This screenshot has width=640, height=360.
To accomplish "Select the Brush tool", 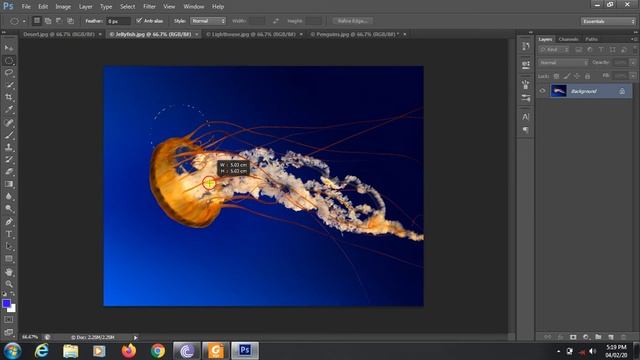I will pyautogui.click(x=9, y=135).
